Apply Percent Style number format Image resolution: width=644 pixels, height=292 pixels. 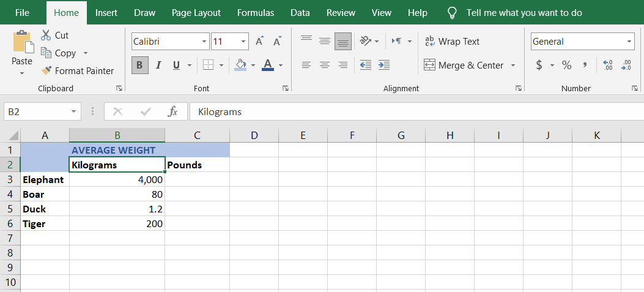click(x=567, y=65)
